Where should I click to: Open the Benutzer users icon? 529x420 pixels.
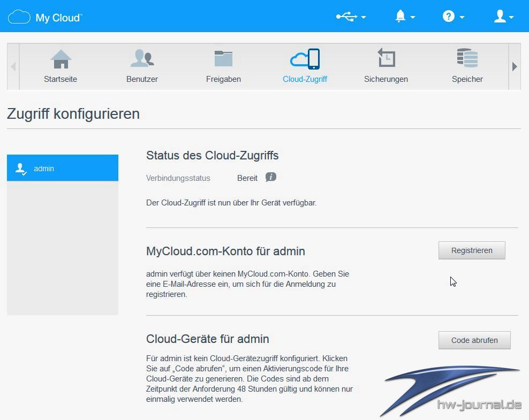click(x=142, y=59)
